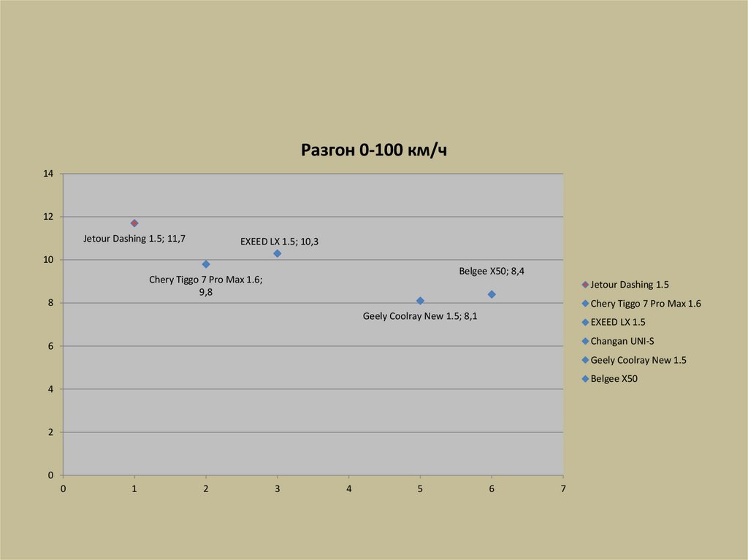Click legend marker beside Jetour Dashing 1.5
This screenshot has width=748, height=560.
[585, 285]
